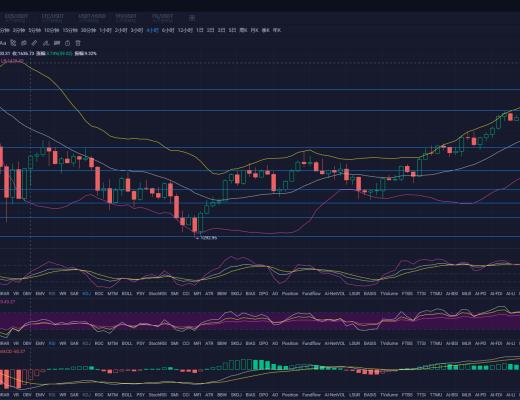Select Fundflow in row beneath the KDJ chart
The image size is (520, 400).
(x=311, y=294)
